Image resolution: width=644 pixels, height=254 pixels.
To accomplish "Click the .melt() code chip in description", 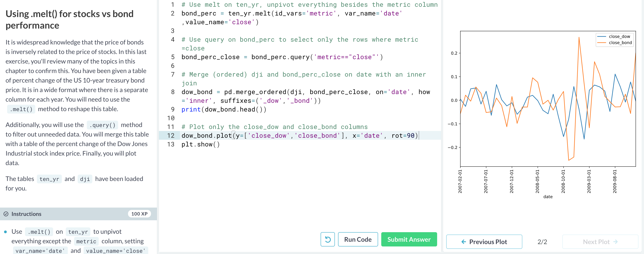I will 21,109.
